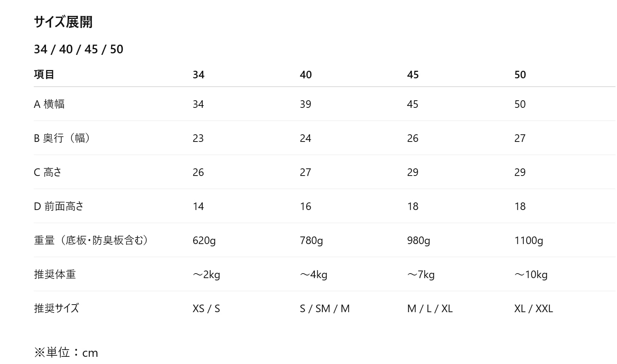The height and width of the screenshot is (364, 617).
Task: Click the 34 / 40 / 45 / 50 subtitle
Action: coord(78,49)
